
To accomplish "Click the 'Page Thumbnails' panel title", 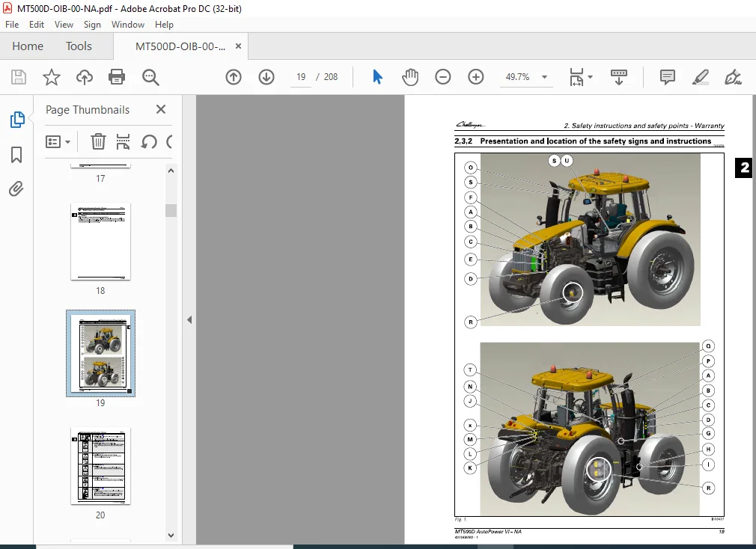I will (88, 110).
